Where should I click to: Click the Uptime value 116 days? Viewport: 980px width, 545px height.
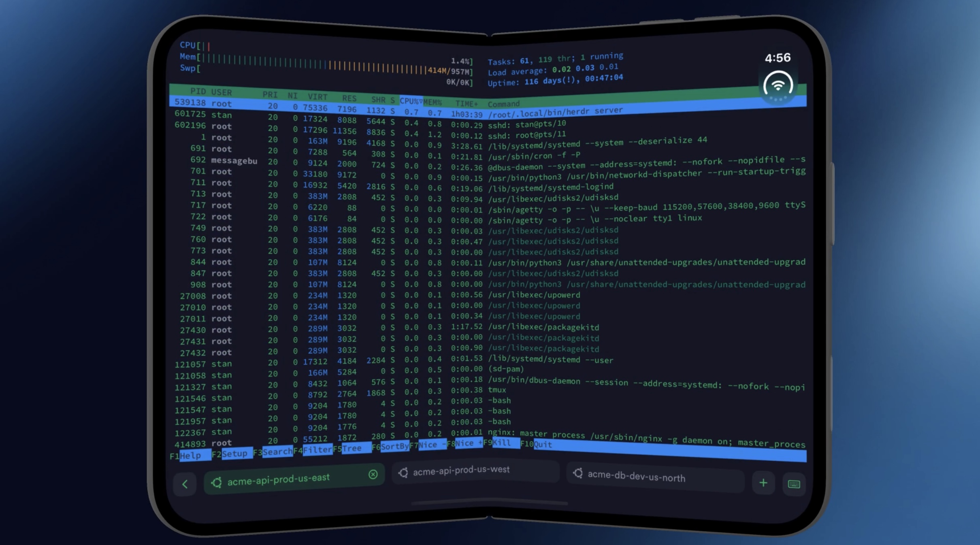[x=552, y=81]
